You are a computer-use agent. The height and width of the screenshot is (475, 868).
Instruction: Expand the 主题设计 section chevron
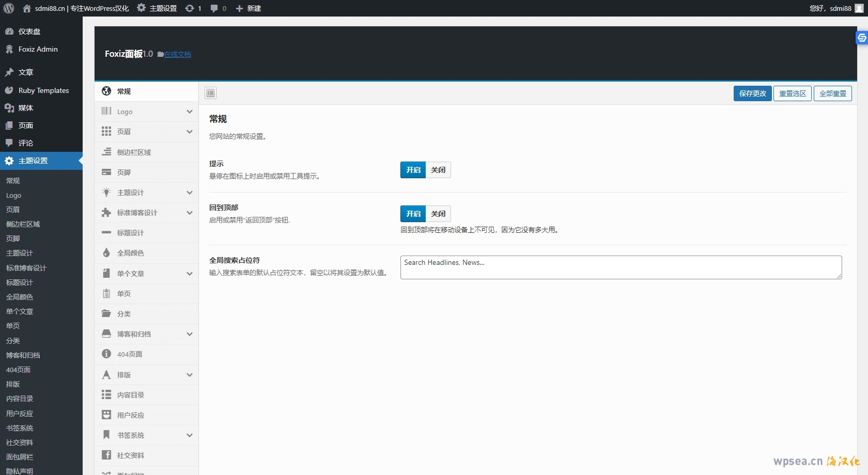pos(190,193)
